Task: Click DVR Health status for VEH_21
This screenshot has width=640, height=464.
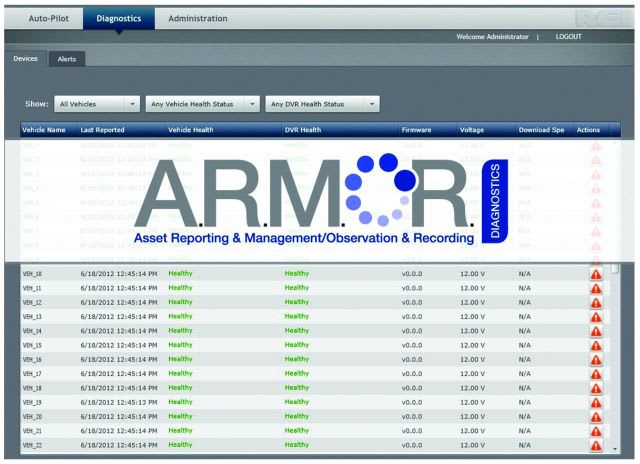Action: 297,431
